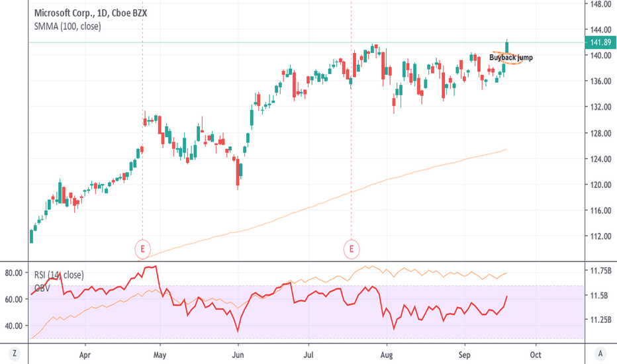Click the OBV 11.75B scale label

tap(600, 270)
